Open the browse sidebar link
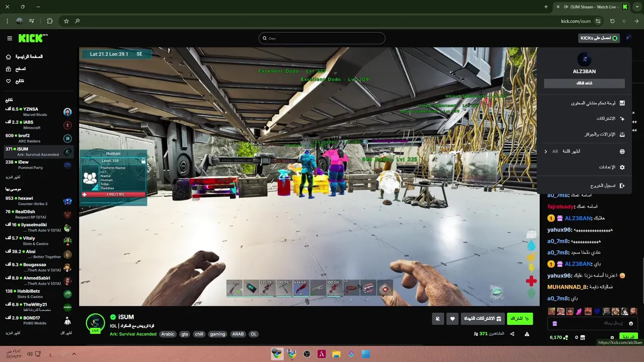The image size is (644, 362). tap(16, 69)
